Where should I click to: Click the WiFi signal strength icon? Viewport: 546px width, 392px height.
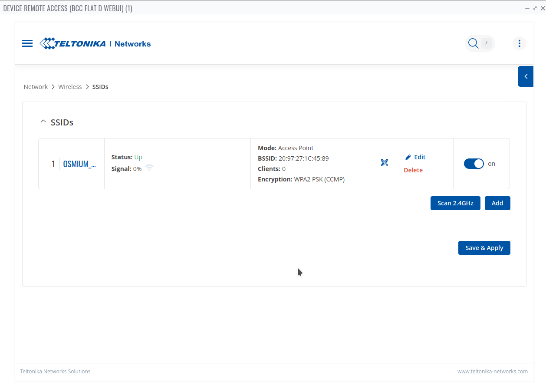[149, 168]
